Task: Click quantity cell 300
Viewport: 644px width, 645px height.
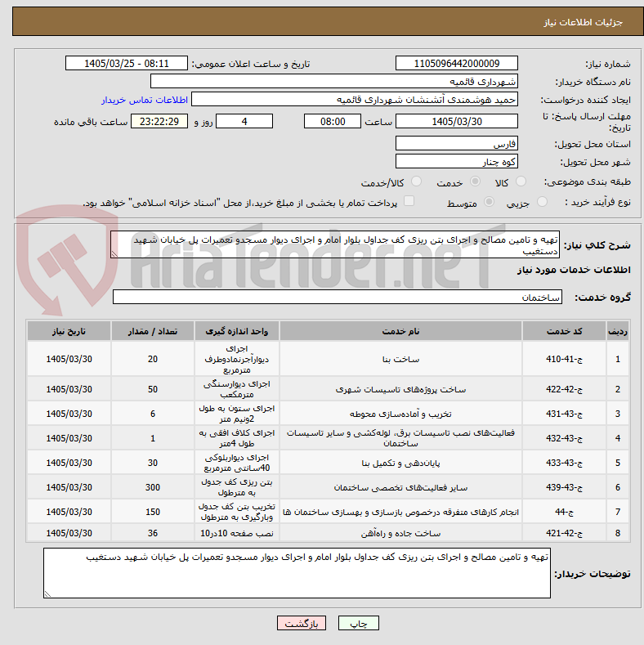Action: (x=153, y=487)
